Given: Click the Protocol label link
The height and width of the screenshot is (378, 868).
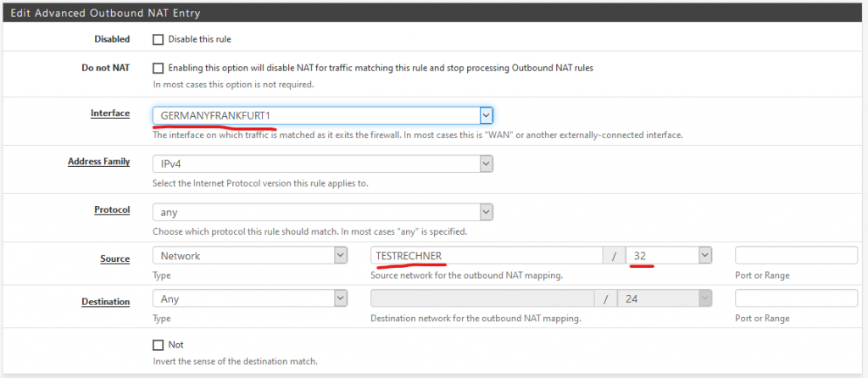Looking at the screenshot, I should pos(112,209).
